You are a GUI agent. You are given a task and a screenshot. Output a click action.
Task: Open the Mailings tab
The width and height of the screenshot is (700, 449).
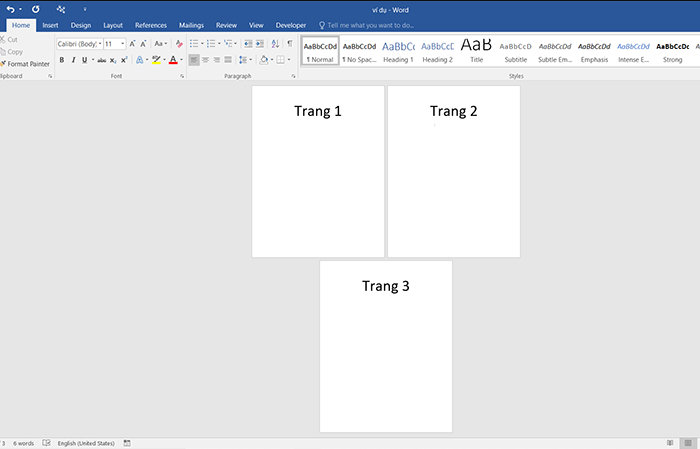192,25
